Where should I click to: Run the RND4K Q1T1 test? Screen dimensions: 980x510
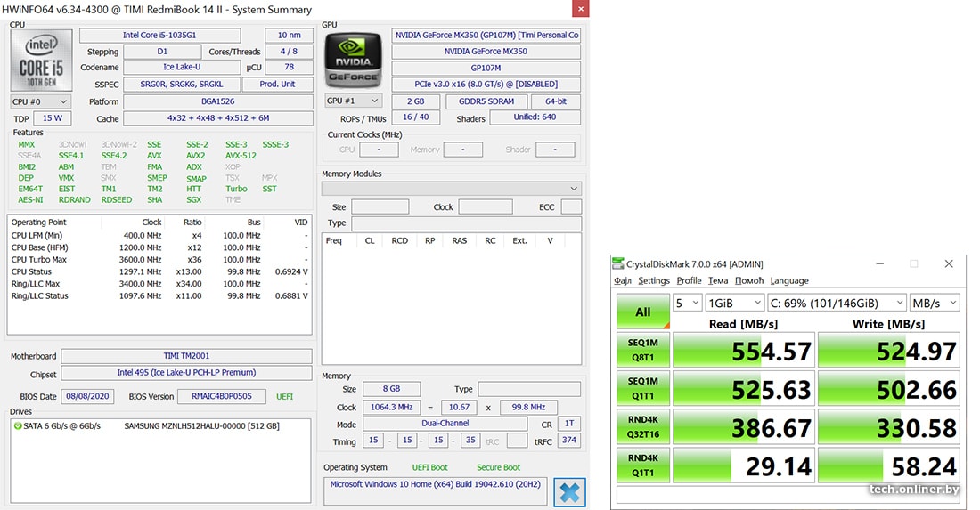pyautogui.click(x=643, y=465)
